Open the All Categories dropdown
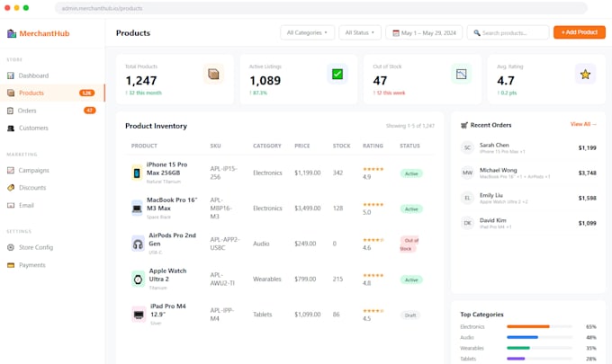The width and height of the screenshot is (612, 364). 307,32
